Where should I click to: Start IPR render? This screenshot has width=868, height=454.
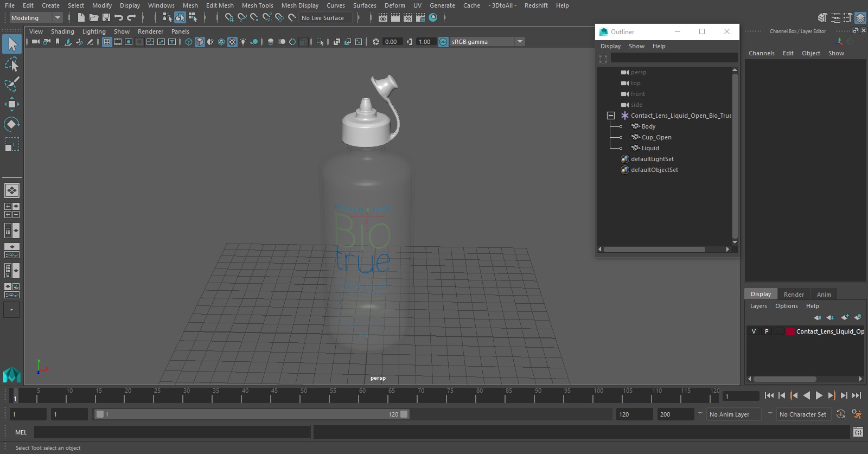click(x=407, y=18)
